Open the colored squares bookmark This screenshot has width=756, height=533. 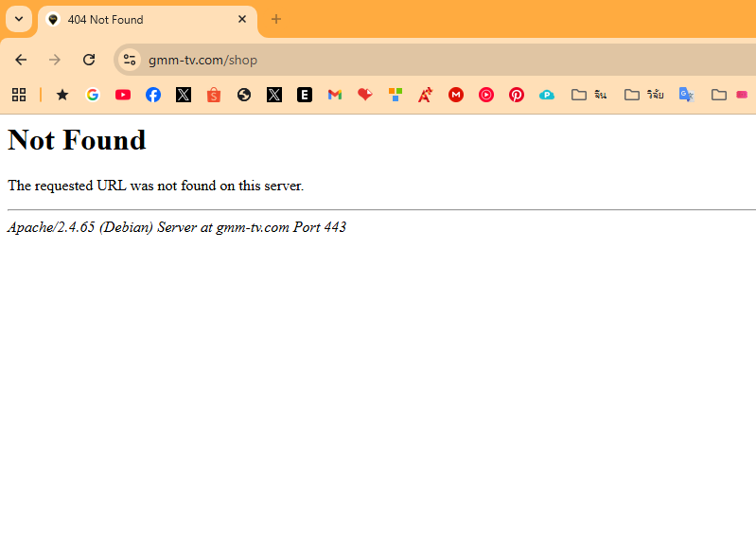pos(396,95)
